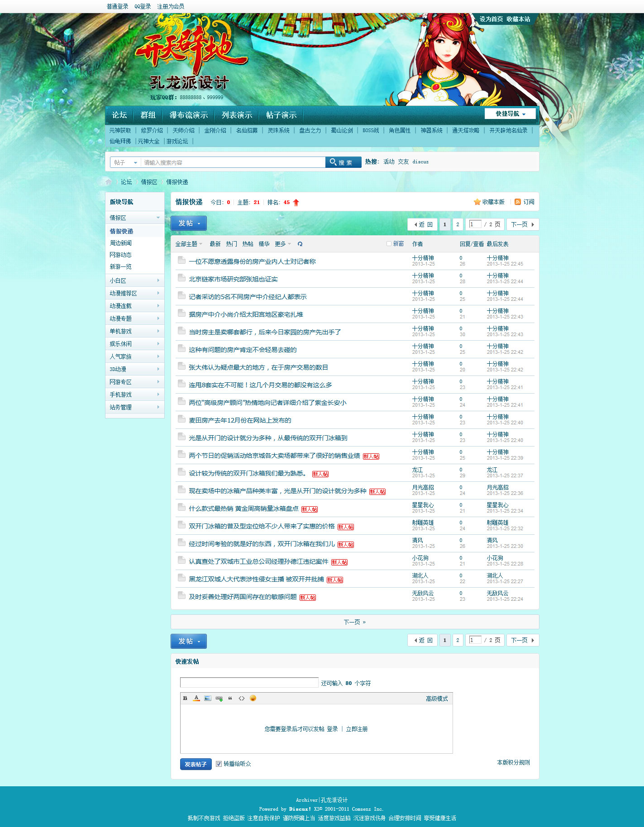The image size is (644, 827).
Task: Click hot search term discuz
Action: point(420,162)
